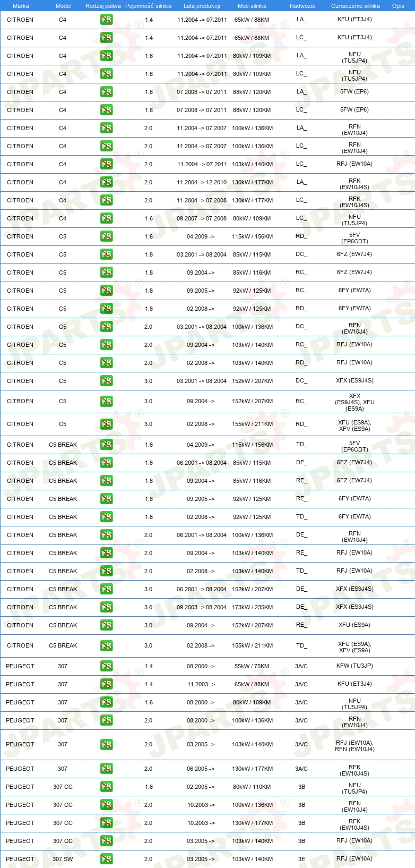Click the Pojemność silnika column header

coord(148,6)
